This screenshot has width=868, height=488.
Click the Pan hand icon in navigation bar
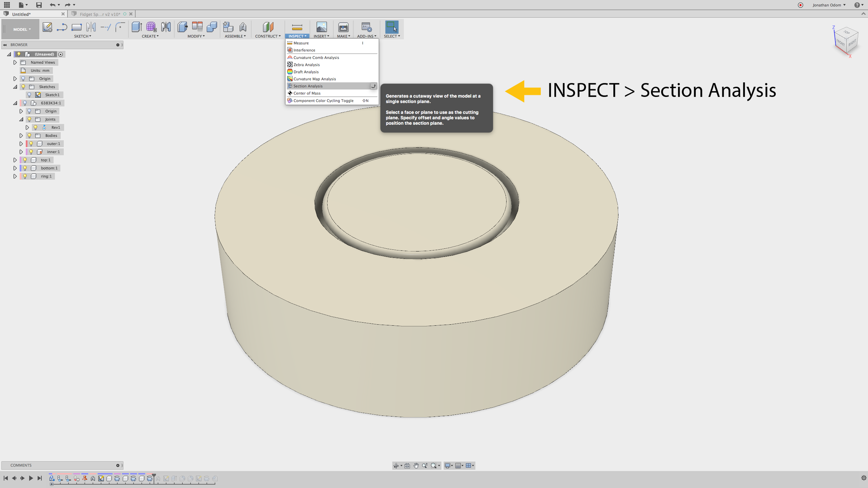tap(416, 466)
